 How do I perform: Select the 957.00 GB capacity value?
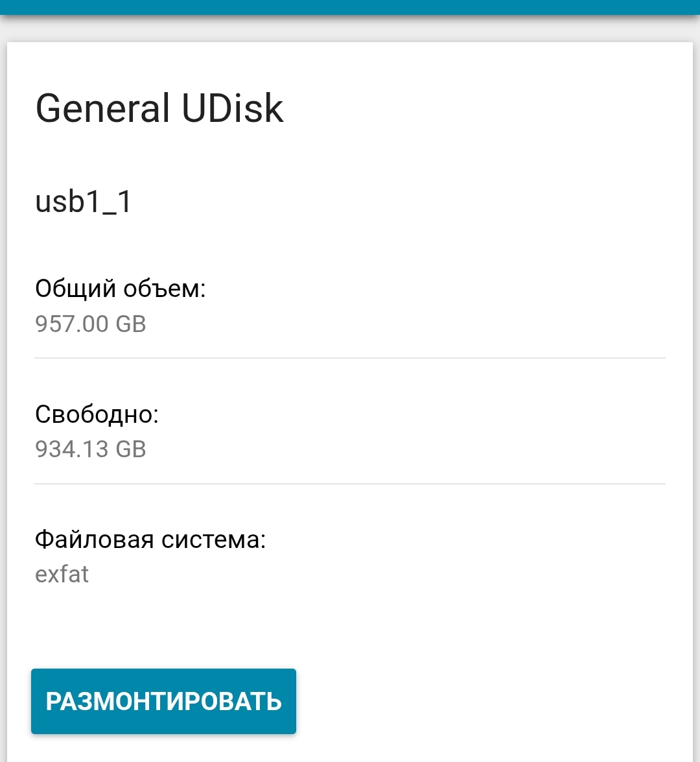[x=90, y=324]
